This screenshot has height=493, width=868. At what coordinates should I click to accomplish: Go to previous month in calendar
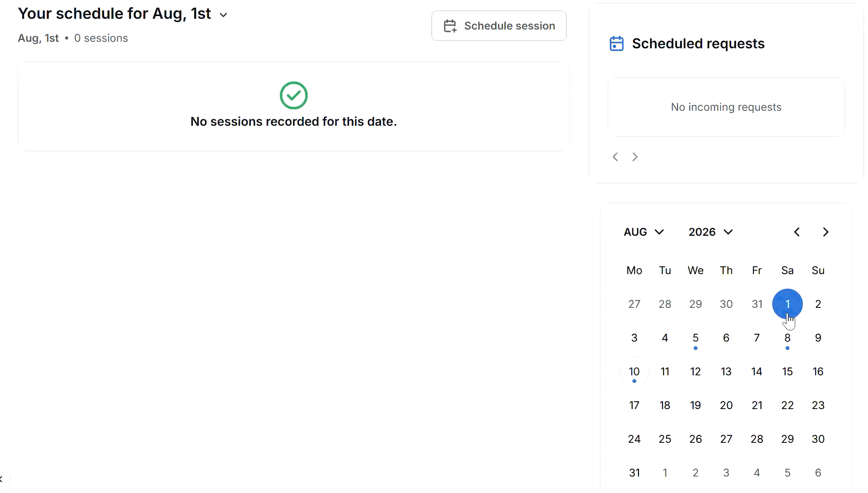797,232
